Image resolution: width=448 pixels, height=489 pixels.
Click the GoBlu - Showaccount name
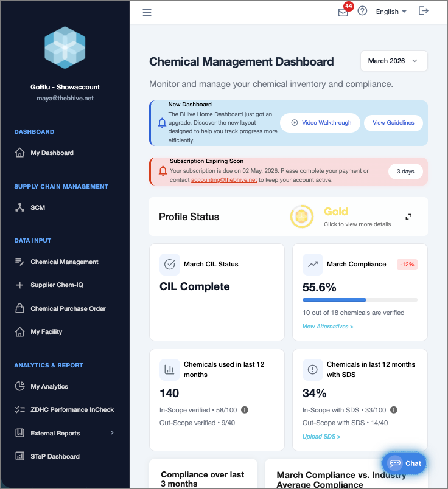pos(65,87)
